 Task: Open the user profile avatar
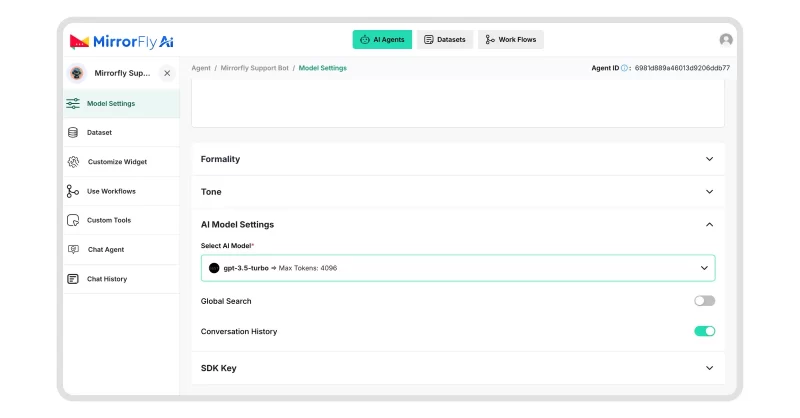726,40
